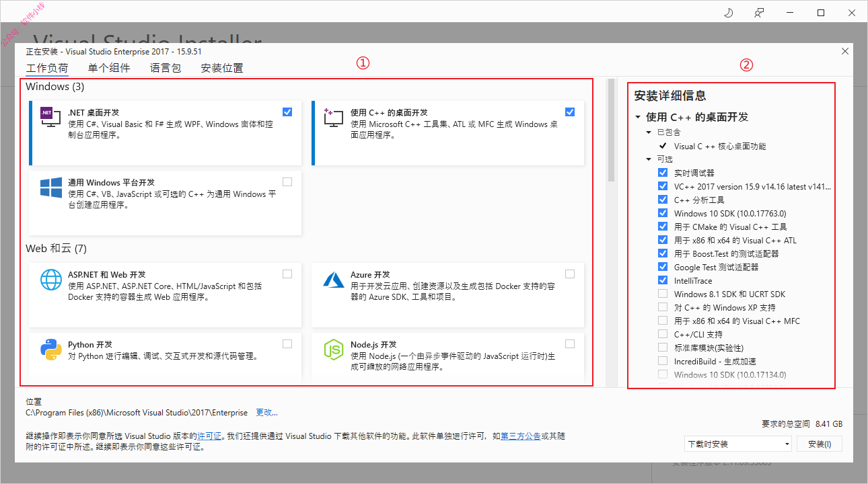Check 对 C++ 的 Windows XP 支持
Screen dimensions: 868x484
pyautogui.click(x=663, y=307)
